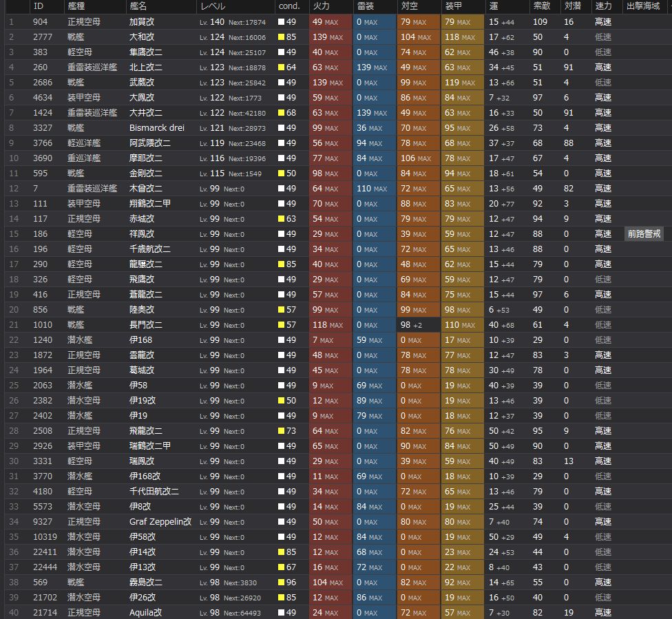The height and width of the screenshot is (619, 672).
Task: Select the 瑞鶴改二甲 ship name
Action: click(150, 445)
